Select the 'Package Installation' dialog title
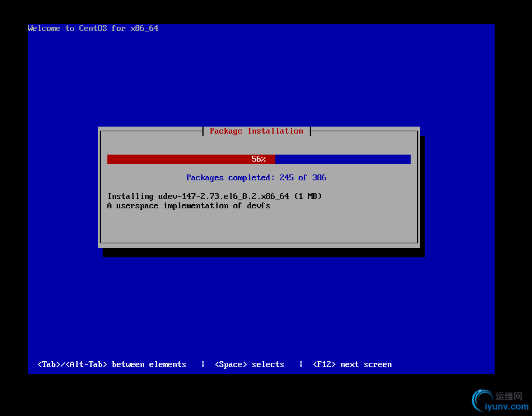Image resolution: width=532 pixels, height=416 pixels. click(256, 131)
